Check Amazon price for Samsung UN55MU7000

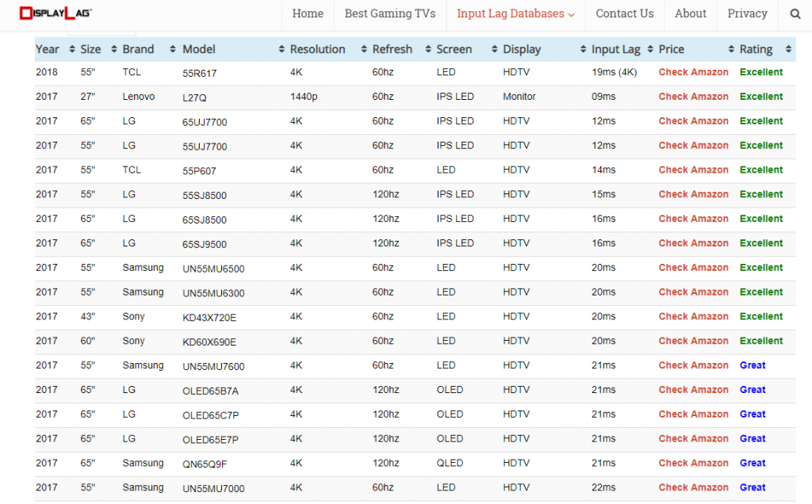point(693,487)
